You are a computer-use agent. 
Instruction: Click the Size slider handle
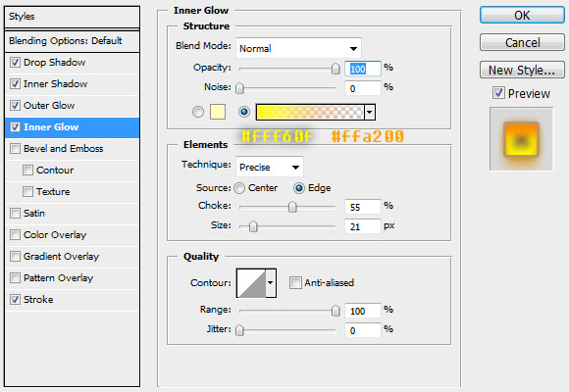253,226
